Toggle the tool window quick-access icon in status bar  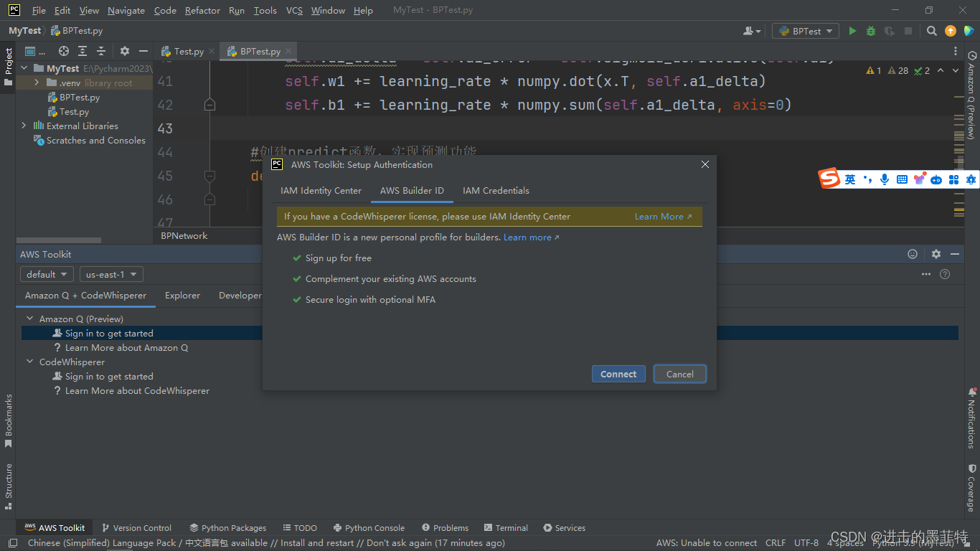point(13,543)
